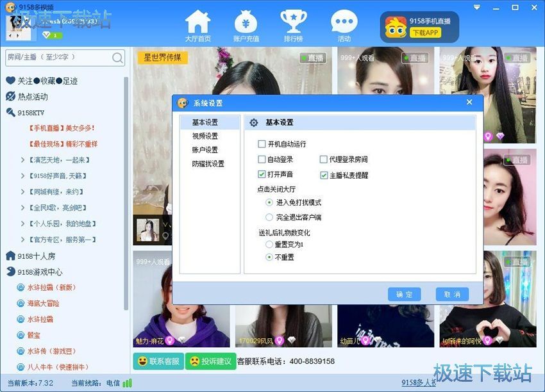Enable 代理登录房间 checkbox
Viewport: 545px width, 392px height.
click(x=323, y=159)
